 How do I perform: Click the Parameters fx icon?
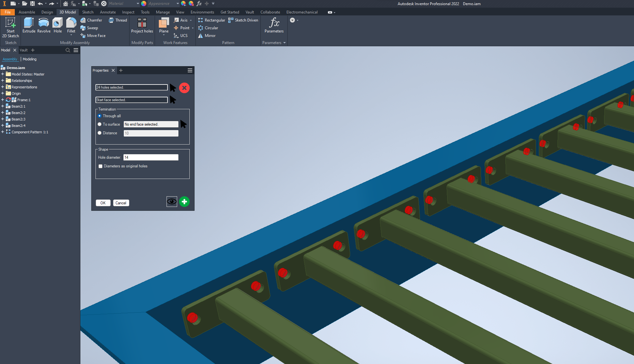pyautogui.click(x=274, y=23)
